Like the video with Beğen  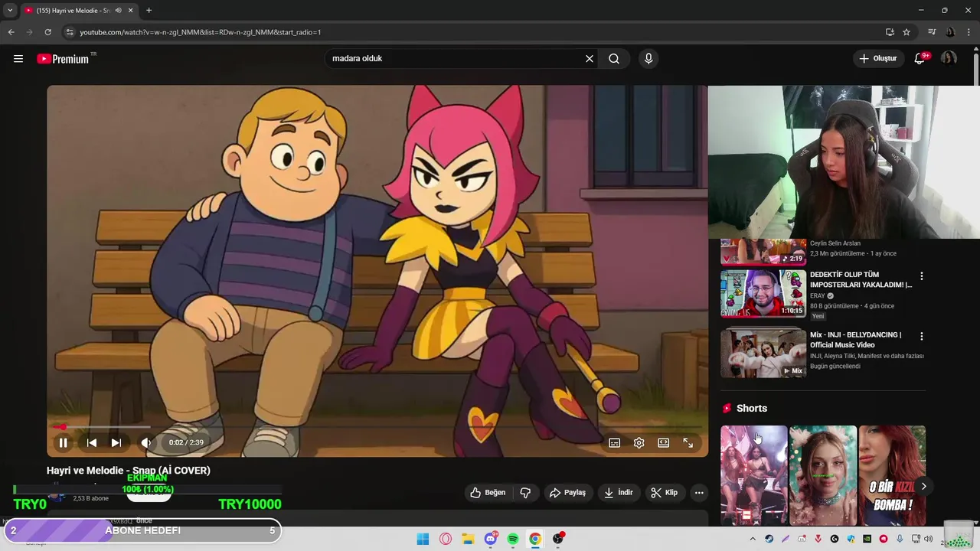pyautogui.click(x=488, y=493)
